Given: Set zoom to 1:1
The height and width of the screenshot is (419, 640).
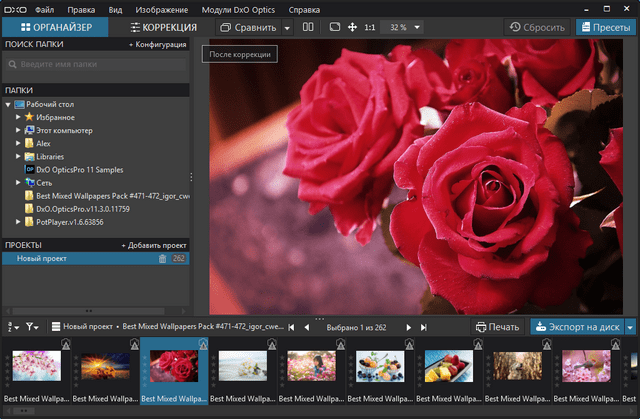Looking at the screenshot, I should pyautogui.click(x=372, y=27).
